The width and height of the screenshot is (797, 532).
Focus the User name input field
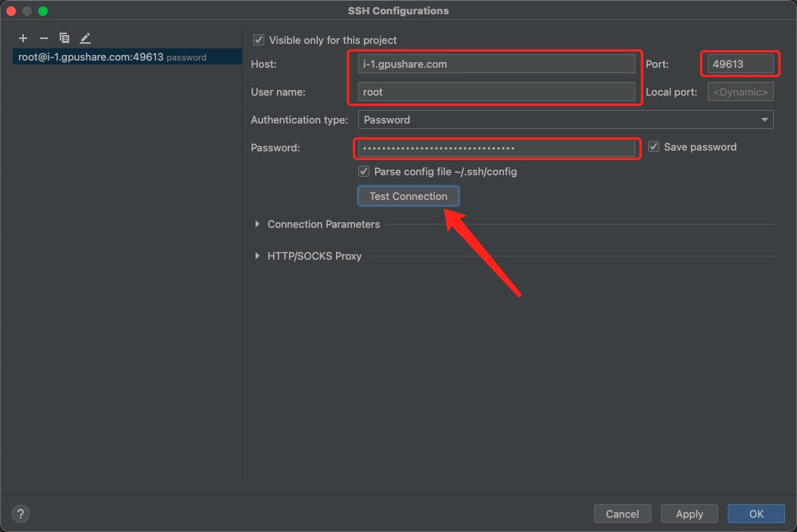496,92
